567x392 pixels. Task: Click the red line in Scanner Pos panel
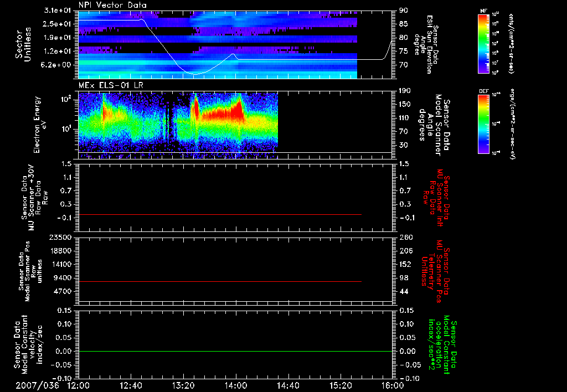pos(220,281)
